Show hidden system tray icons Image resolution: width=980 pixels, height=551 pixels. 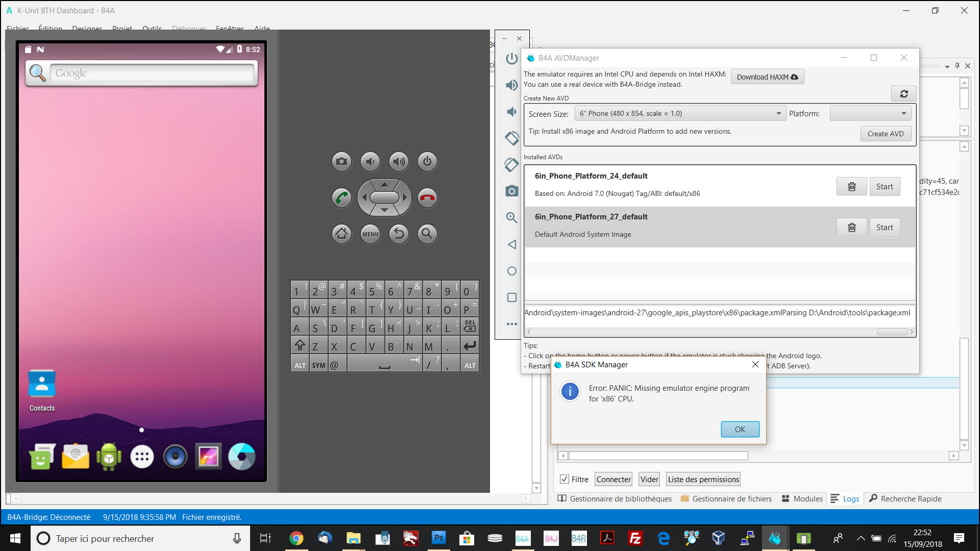click(861, 538)
